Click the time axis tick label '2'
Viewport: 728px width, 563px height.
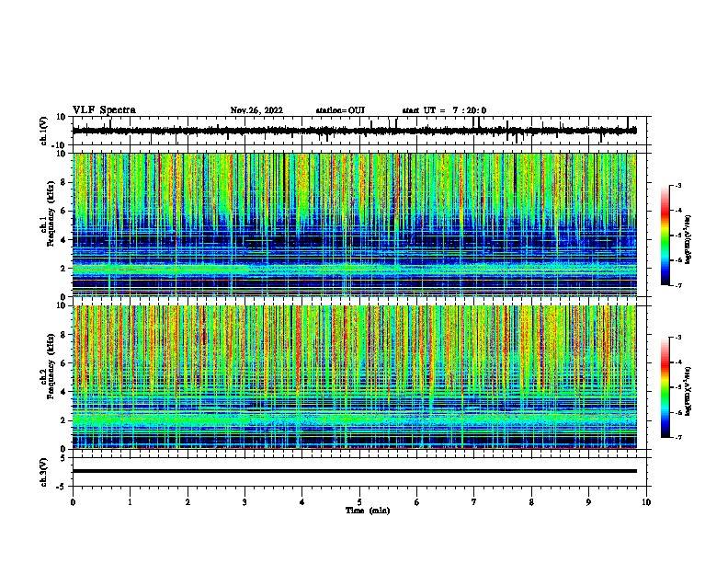188,502
